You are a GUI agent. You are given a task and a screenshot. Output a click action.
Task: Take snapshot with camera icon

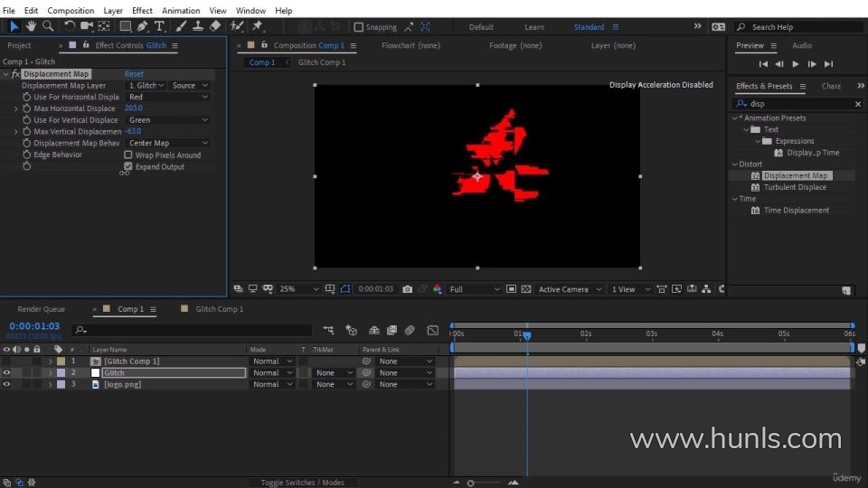pos(408,289)
